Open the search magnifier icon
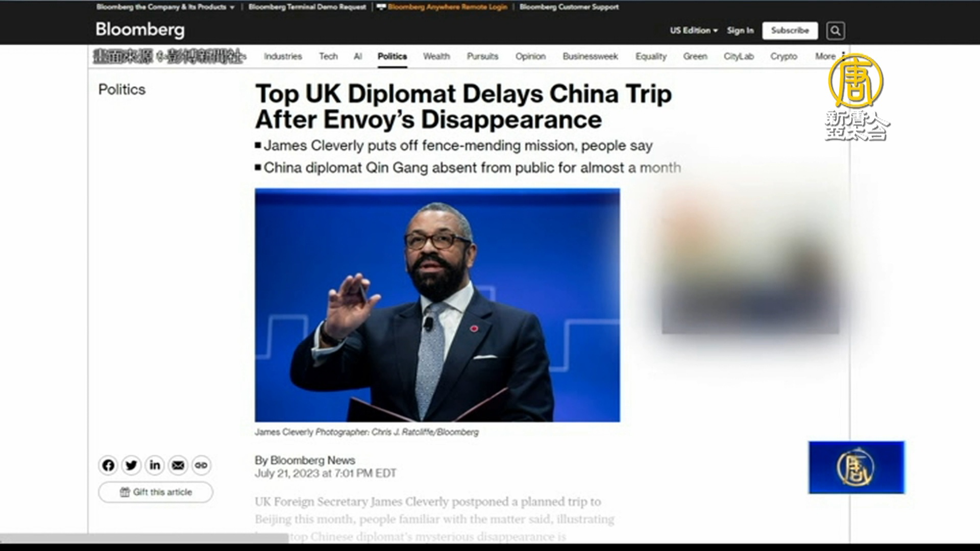Viewport: 980px width, 551px height. coord(835,31)
